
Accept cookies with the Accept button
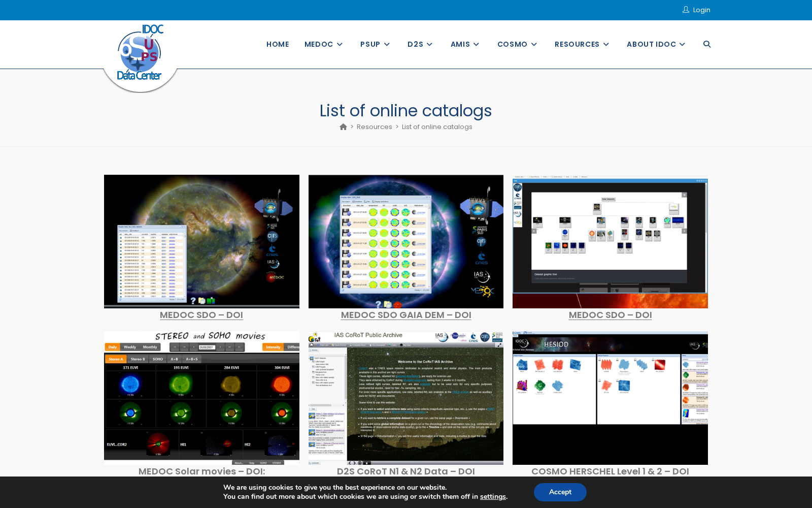560,492
